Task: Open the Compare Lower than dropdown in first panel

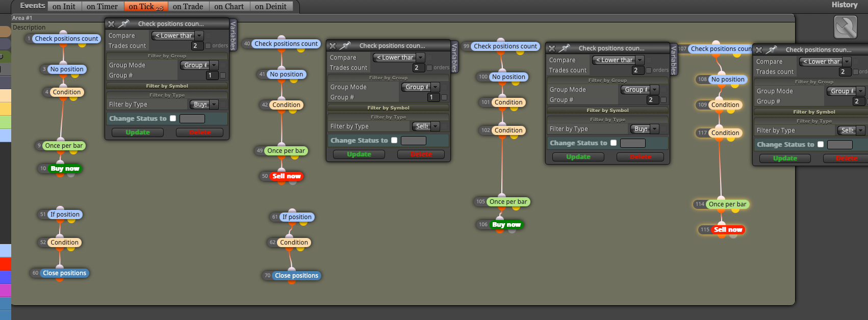Action: 177,36
